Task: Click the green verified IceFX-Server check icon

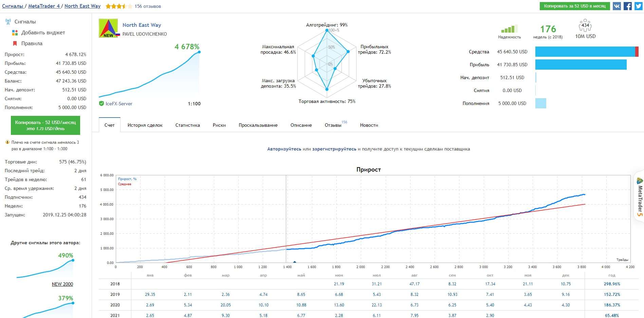Action: 101,104
